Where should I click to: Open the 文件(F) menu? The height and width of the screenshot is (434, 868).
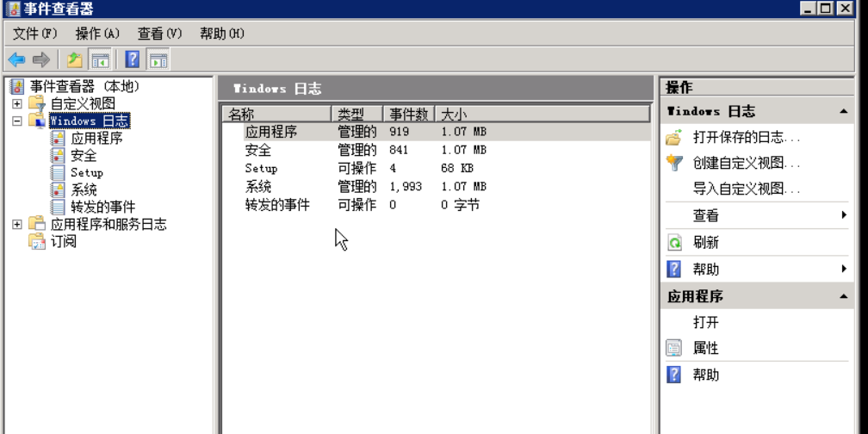34,34
